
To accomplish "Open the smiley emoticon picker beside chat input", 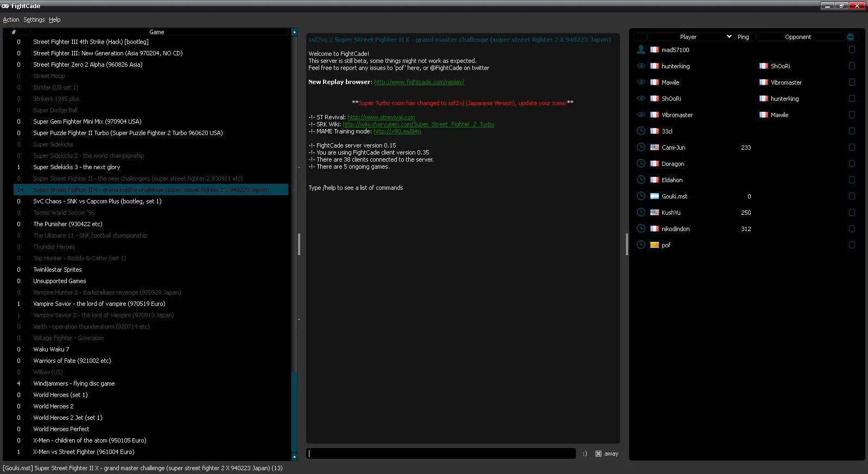I will [585, 454].
